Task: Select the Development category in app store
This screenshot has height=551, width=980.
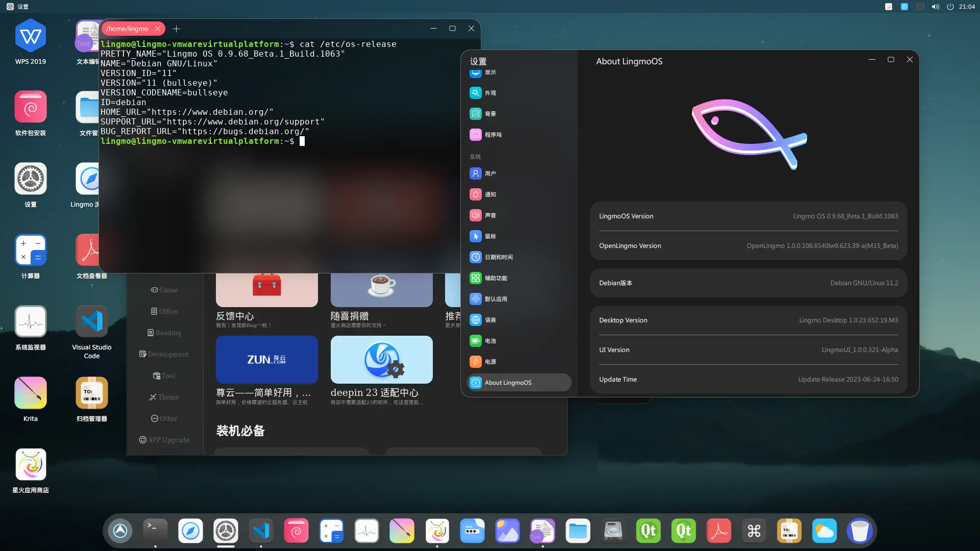Action: click(164, 354)
